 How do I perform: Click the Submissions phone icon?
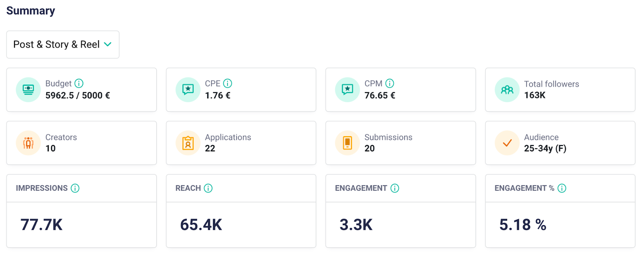tap(347, 143)
